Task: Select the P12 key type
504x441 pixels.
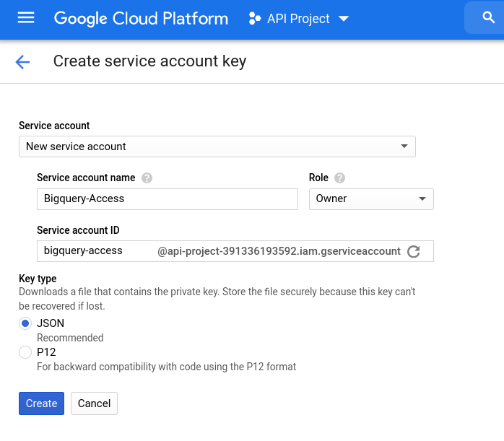Action: [25, 352]
